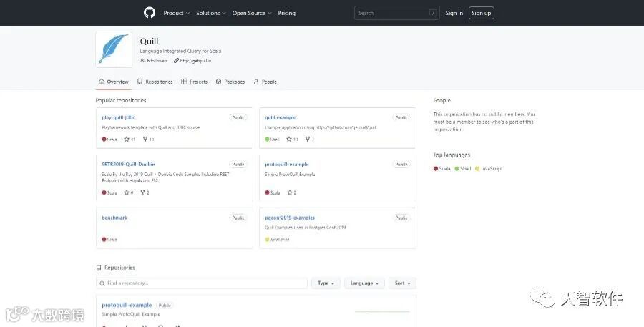The height and width of the screenshot is (327, 644).
Task: Click the People sidebar heading
Action: (442, 100)
